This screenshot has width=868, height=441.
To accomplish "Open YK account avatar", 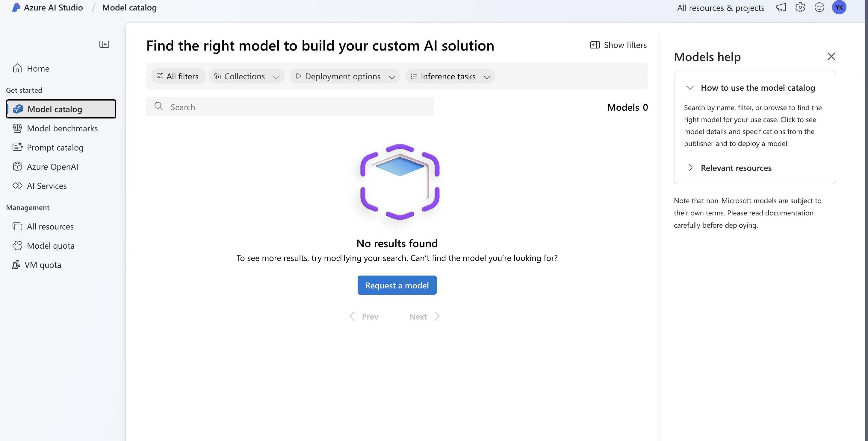I will [839, 7].
